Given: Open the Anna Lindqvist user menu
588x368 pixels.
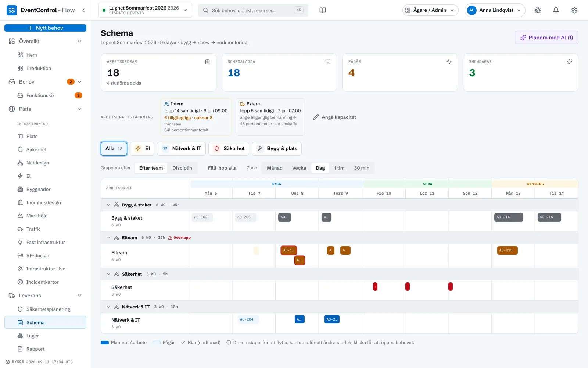Looking at the screenshot, I should tap(495, 10).
